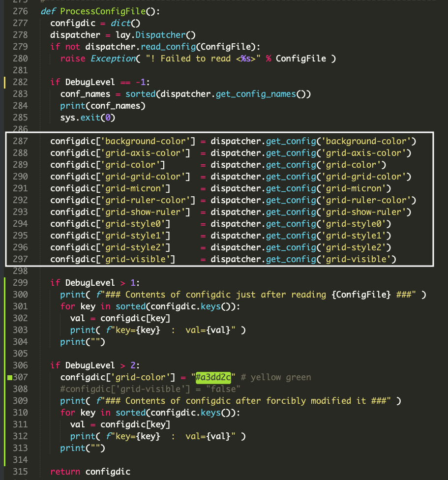Click {ConfigFile} placeholder on line 300

click(x=361, y=295)
